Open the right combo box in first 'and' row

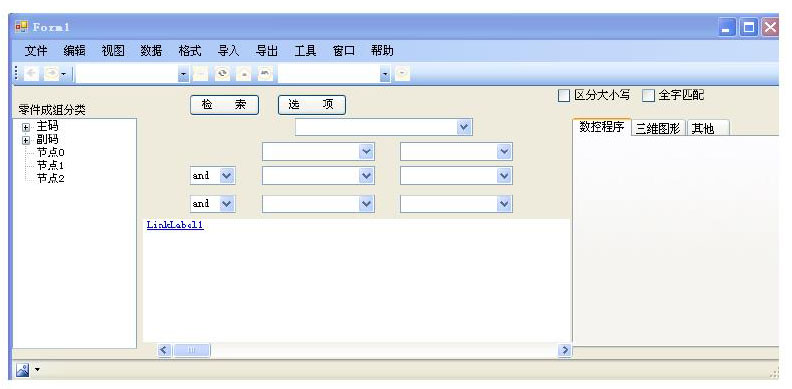[x=456, y=176]
